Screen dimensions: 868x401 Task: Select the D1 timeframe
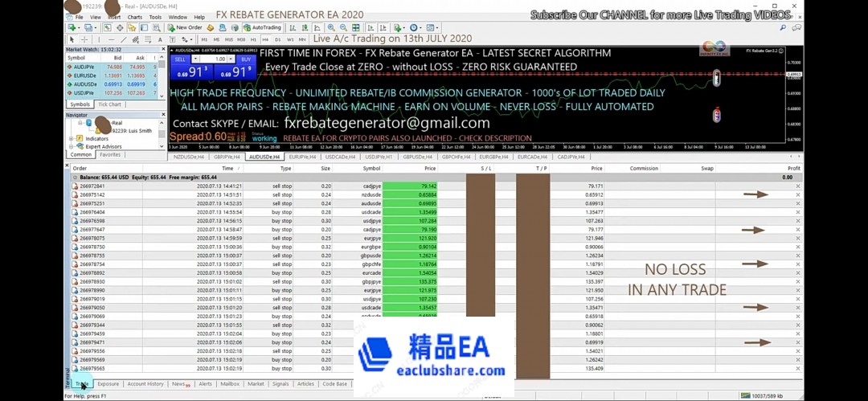click(x=277, y=39)
